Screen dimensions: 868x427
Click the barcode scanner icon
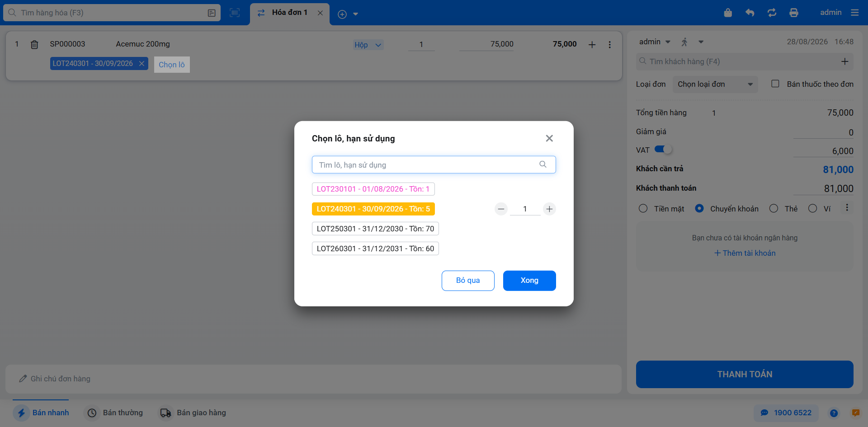(235, 13)
